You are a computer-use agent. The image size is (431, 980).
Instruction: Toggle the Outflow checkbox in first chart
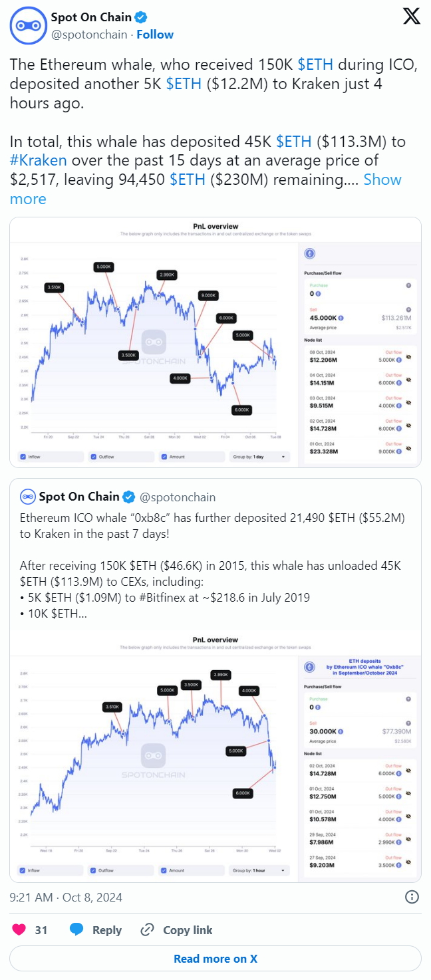(x=93, y=457)
